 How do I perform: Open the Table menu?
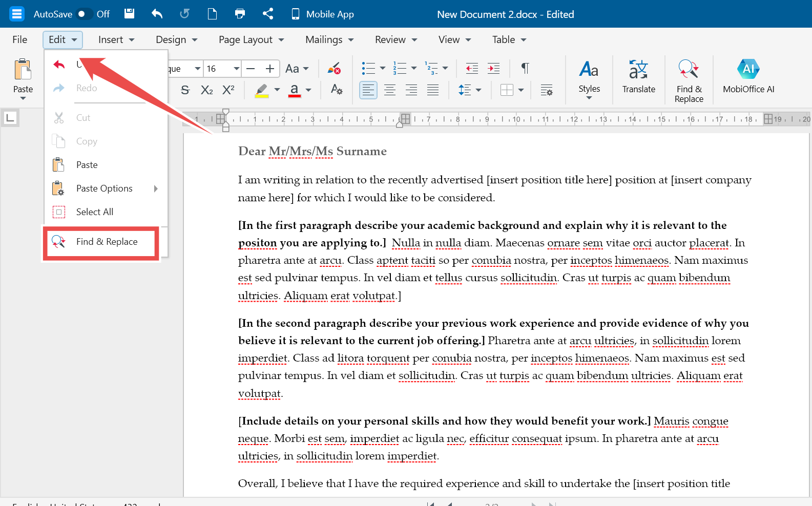[x=509, y=39]
